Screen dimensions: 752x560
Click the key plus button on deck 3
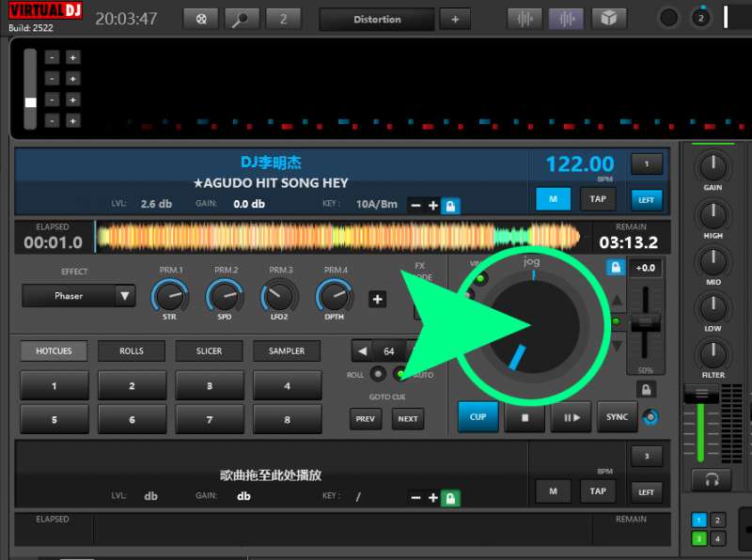(433, 498)
